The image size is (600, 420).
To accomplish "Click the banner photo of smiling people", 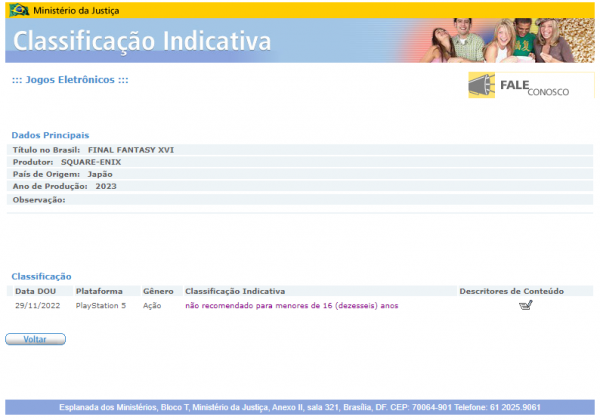I will pos(507,40).
